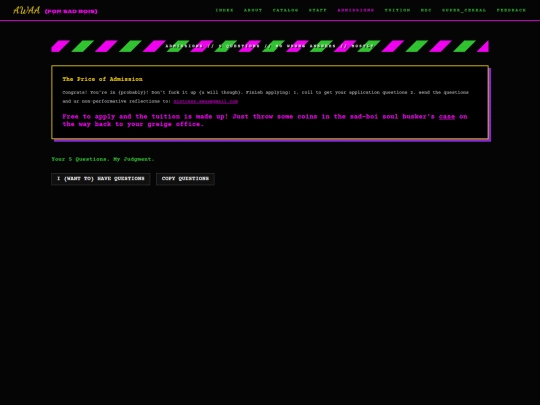Click "Your 5 Questions. My Judgment." text
This screenshot has width=540, height=405.
(103, 159)
